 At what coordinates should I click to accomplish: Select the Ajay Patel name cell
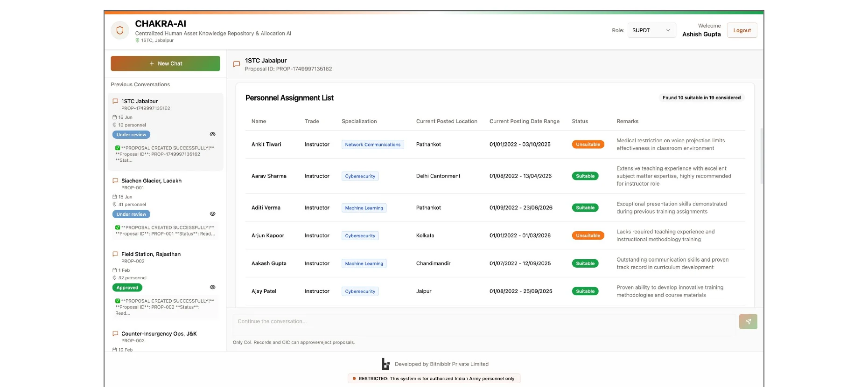point(264,291)
